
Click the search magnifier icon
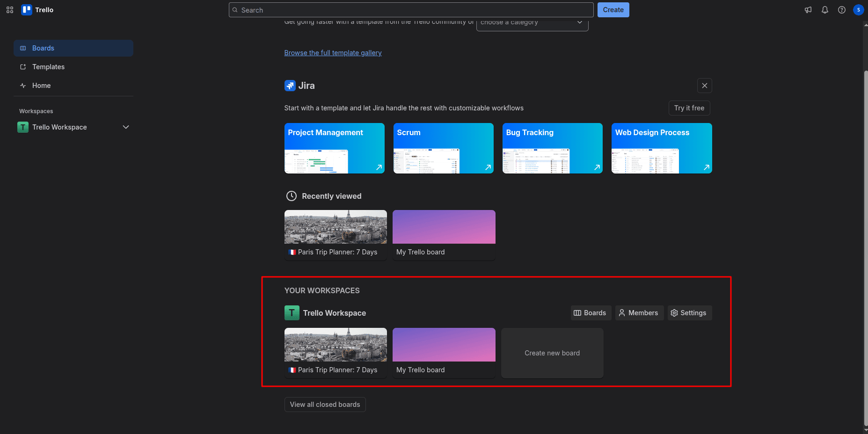pos(235,10)
